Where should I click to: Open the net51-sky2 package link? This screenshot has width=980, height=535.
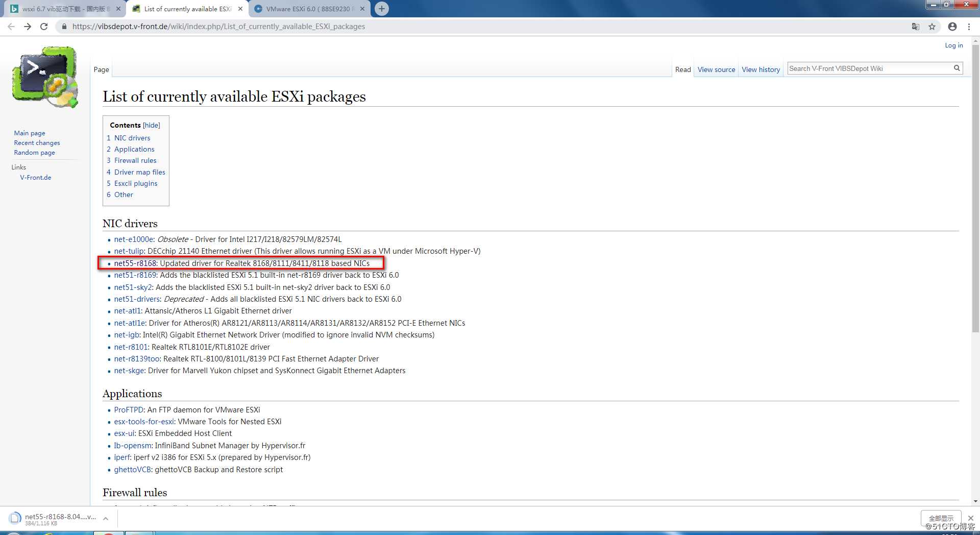click(133, 287)
